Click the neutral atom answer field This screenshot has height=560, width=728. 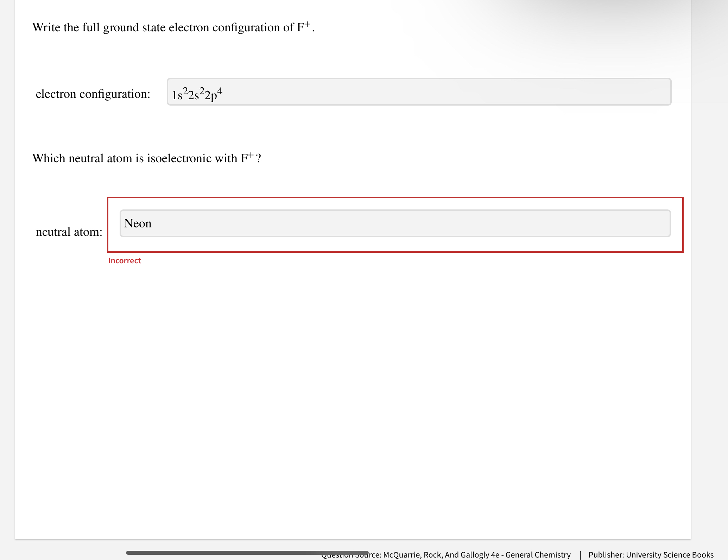pyautogui.click(x=395, y=224)
